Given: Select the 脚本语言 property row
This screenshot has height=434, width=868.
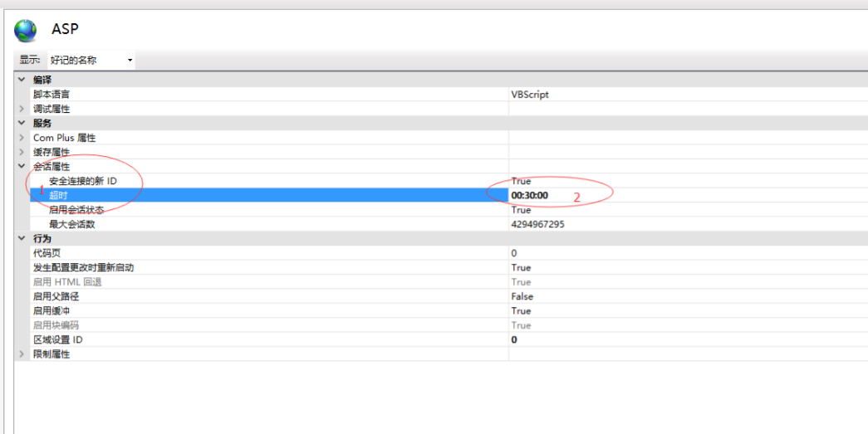Looking at the screenshot, I should 51,95.
